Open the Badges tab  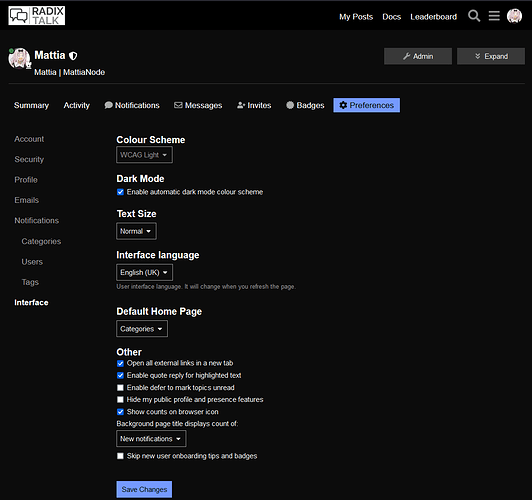[305, 105]
